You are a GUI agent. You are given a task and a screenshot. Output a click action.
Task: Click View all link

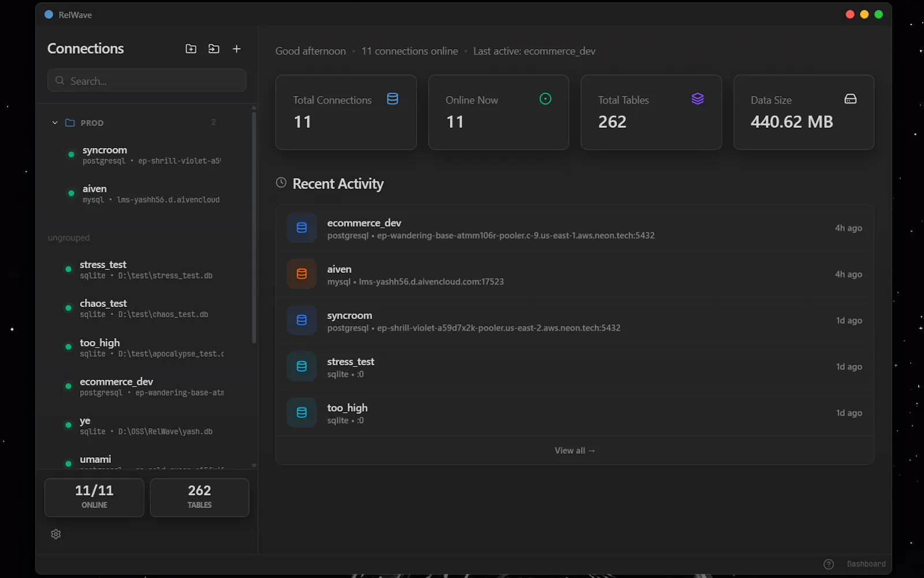coord(575,450)
